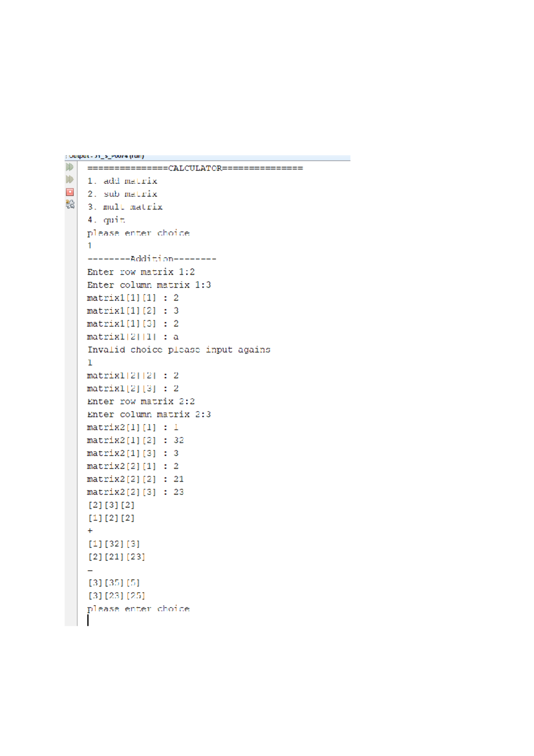Click the '[2][3][2]' matrix row
Screen dimensions: 534x756
coord(111,505)
